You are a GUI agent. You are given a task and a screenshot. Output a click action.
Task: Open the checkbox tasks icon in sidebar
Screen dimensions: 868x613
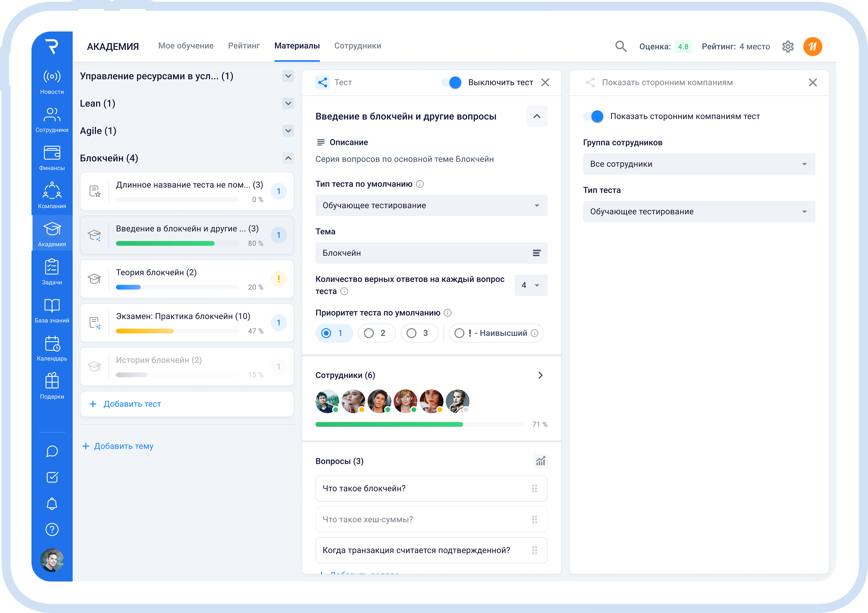point(52,477)
